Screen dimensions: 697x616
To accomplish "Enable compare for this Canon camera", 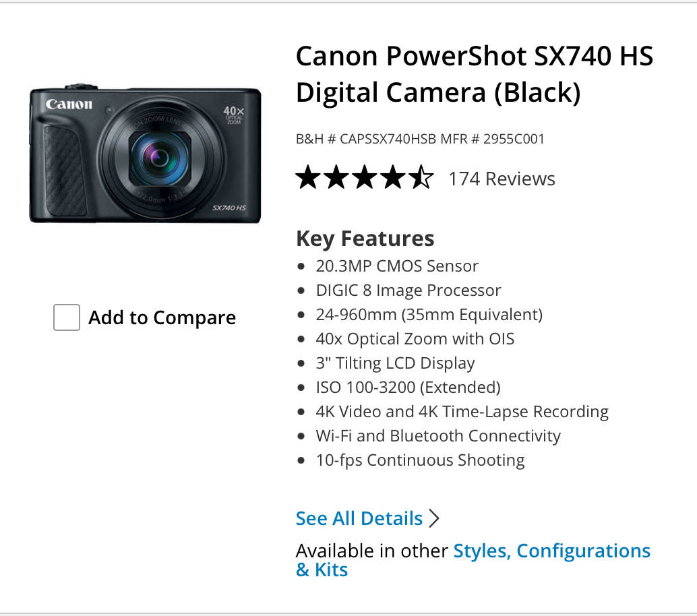I will pos(66,317).
